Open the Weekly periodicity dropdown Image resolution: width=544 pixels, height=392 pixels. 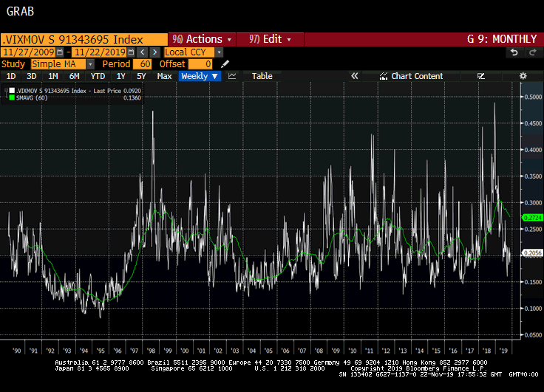(200, 76)
